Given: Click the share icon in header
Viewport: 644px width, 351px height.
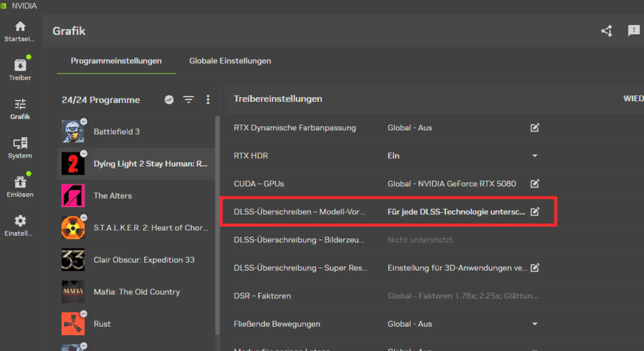Looking at the screenshot, I should (x=607, y=31).
